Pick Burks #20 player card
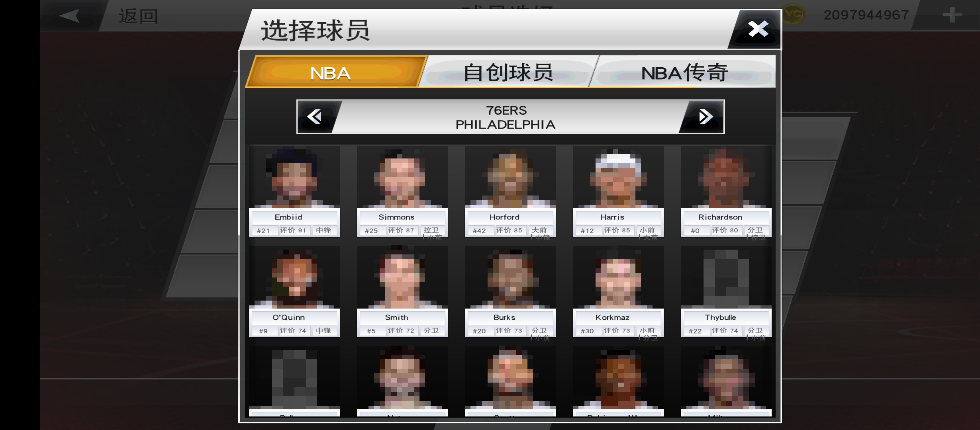 (510, 291)
